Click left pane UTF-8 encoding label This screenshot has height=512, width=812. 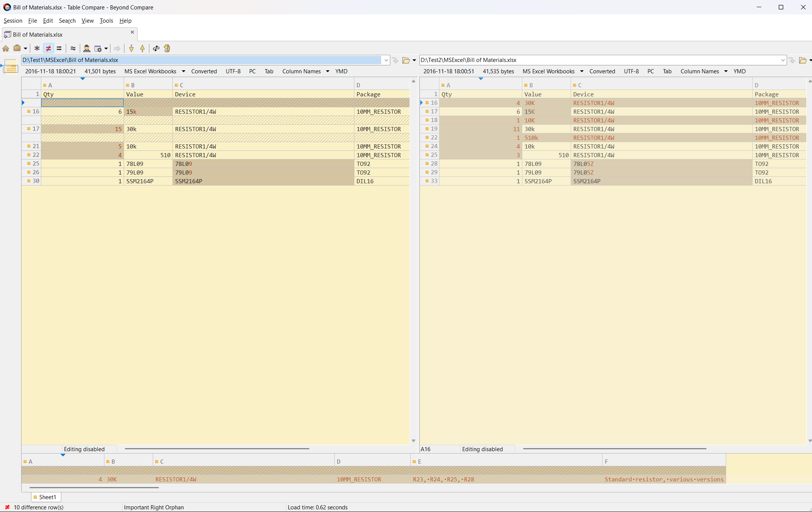click(233, 71)
